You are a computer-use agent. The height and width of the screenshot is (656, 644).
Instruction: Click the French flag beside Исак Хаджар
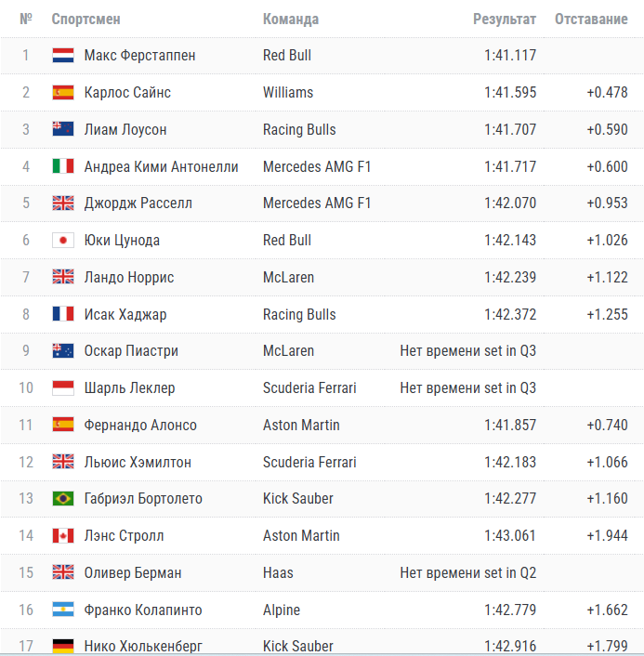tap(63, 314)
